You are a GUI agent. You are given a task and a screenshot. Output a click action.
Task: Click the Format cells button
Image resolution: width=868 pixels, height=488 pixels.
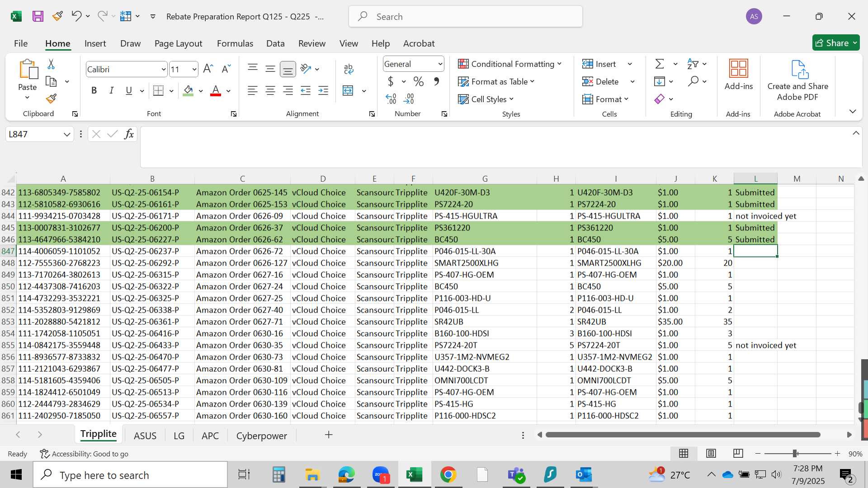(x=605, y=99)
